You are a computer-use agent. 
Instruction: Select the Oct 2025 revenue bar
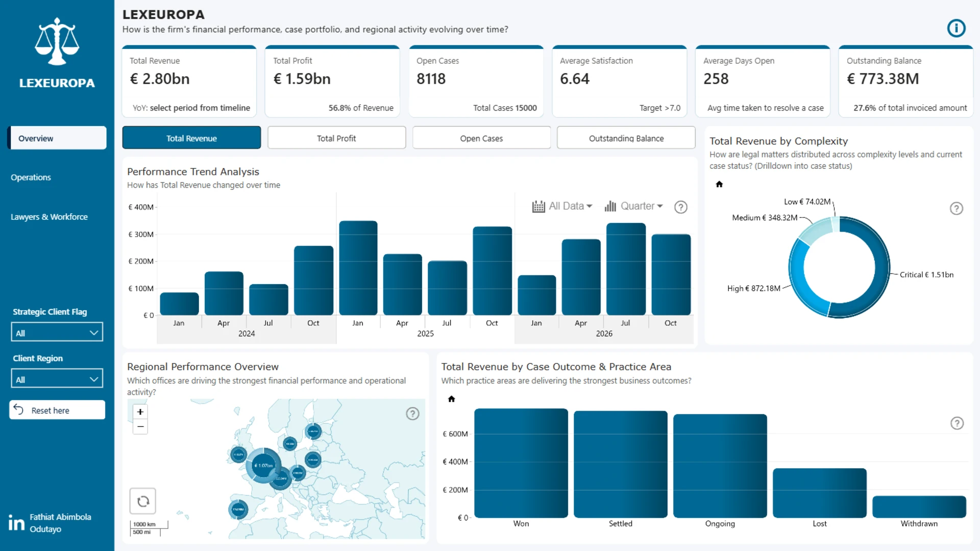coord(492,271)
